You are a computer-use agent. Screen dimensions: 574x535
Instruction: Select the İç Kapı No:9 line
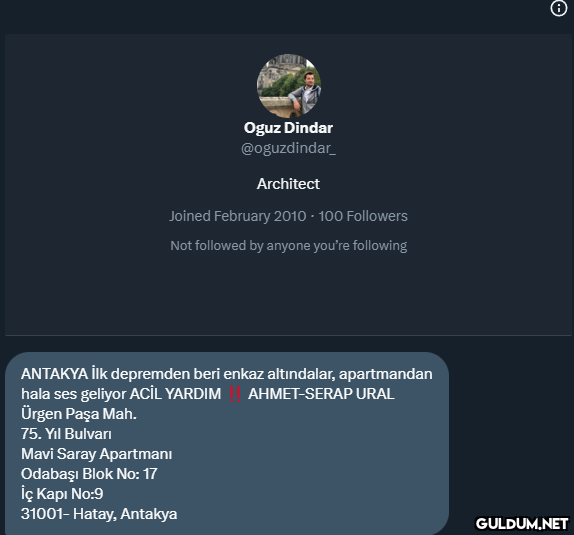tap(62, 494)
